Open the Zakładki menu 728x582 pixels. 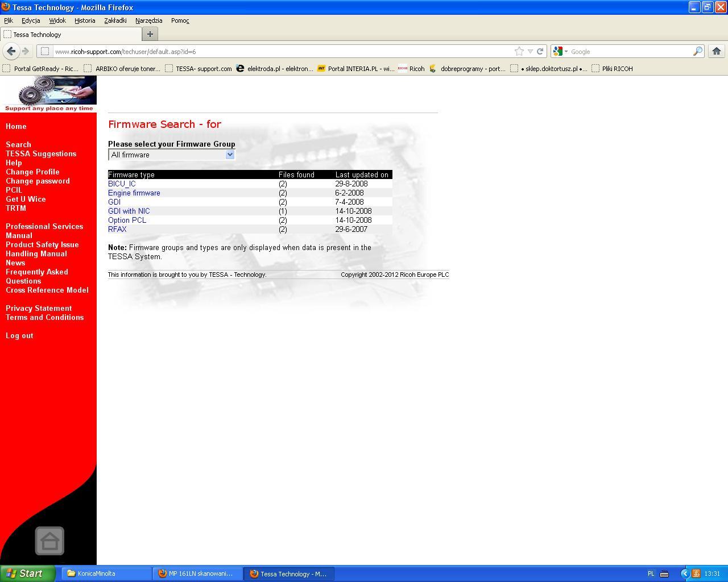pyautogui.click(x=115, y=20)
